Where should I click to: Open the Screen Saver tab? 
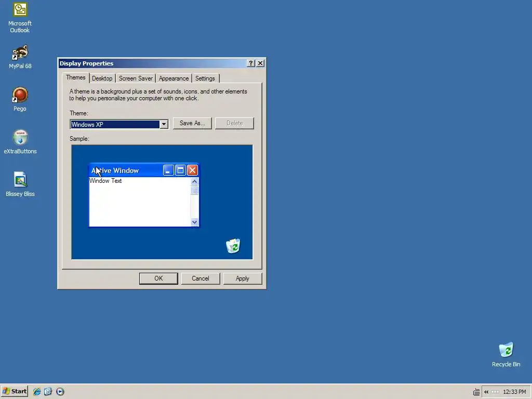tap(136, 78)
